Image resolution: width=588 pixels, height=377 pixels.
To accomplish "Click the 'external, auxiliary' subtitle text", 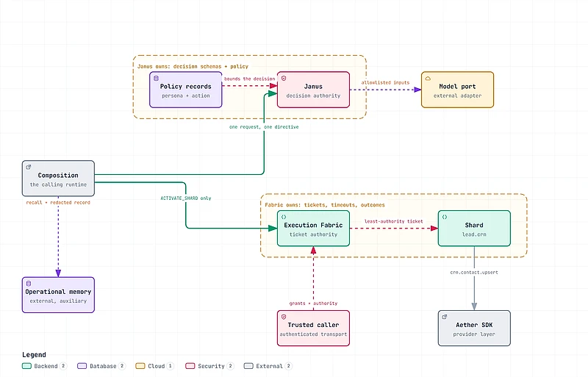I will pyautogui.click(x=58, y=301).
